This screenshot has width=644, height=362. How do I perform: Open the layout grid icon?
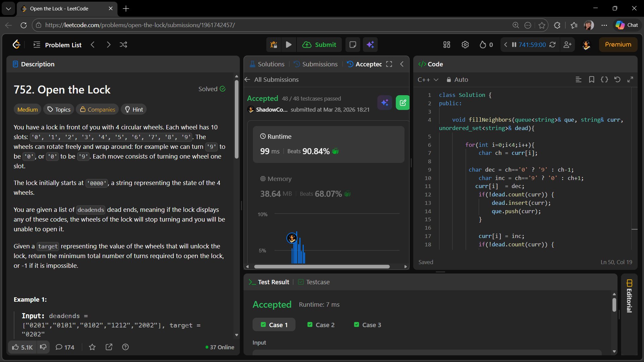pos(446,45)
